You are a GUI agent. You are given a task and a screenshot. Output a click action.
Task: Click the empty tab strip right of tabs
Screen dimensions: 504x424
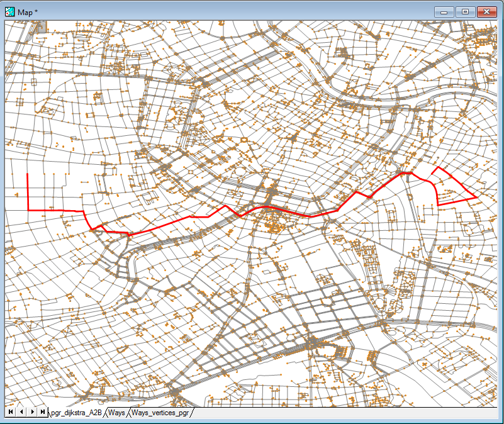click(344, 413)
